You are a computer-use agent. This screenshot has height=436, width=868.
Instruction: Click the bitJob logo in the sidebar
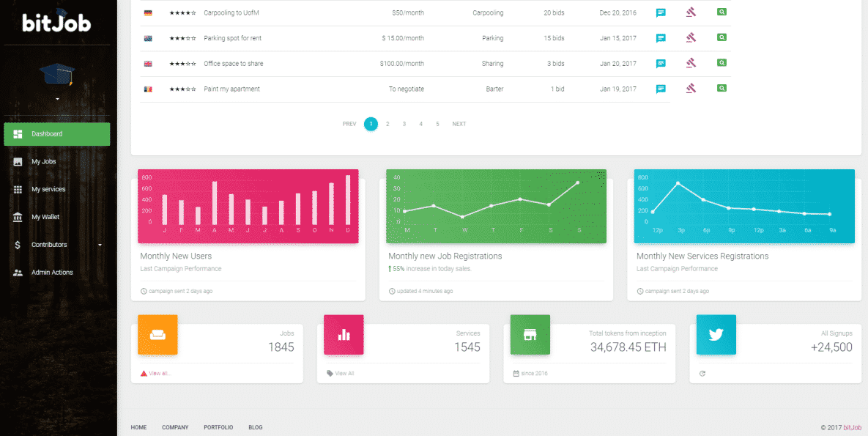point(57,22)
